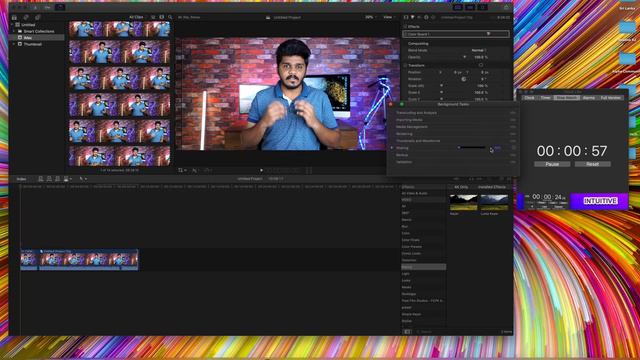Click the Background Tasks toolbar button

(60, 7)
